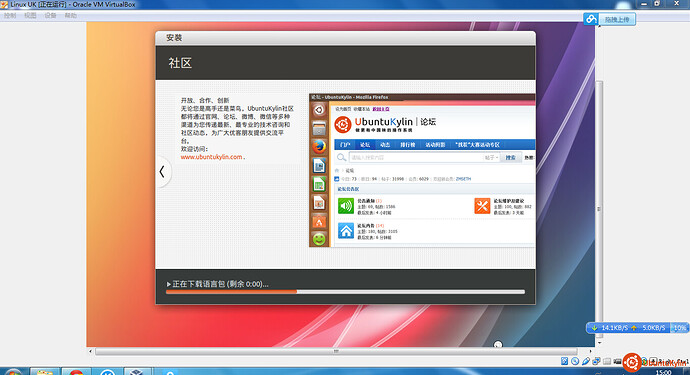This screenshot has height=375, width=690.
Task: Click the UbuntuKylin forum logo
Action: click(385, 124)
